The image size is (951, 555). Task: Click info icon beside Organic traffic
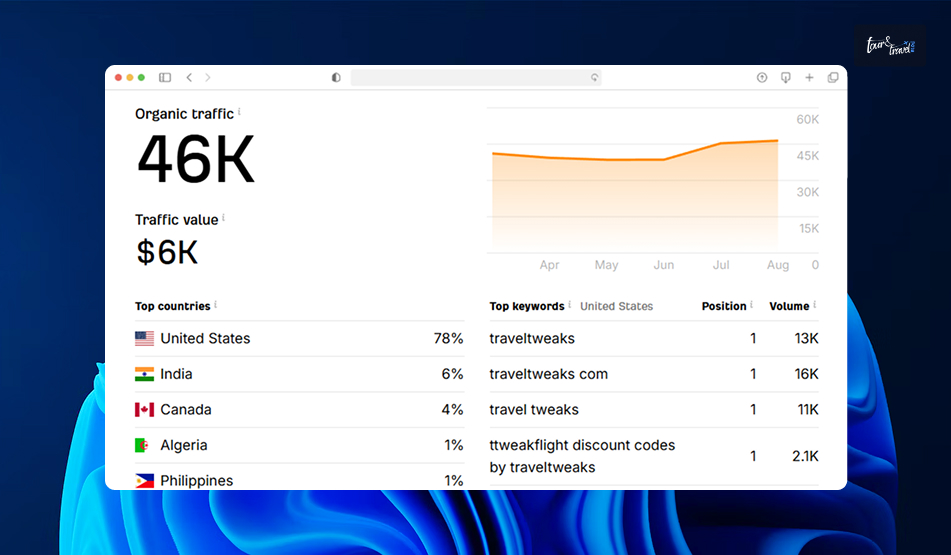[239, 111]
